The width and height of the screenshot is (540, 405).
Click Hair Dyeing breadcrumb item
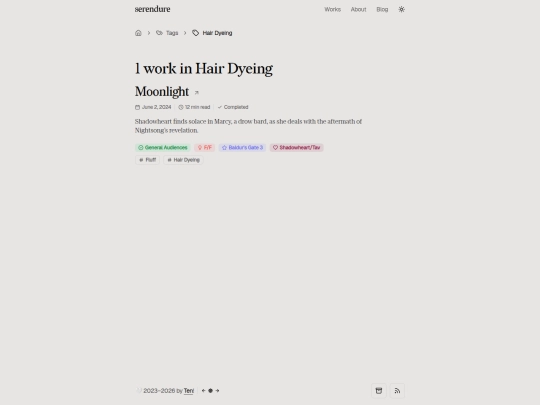pos(212,33)
